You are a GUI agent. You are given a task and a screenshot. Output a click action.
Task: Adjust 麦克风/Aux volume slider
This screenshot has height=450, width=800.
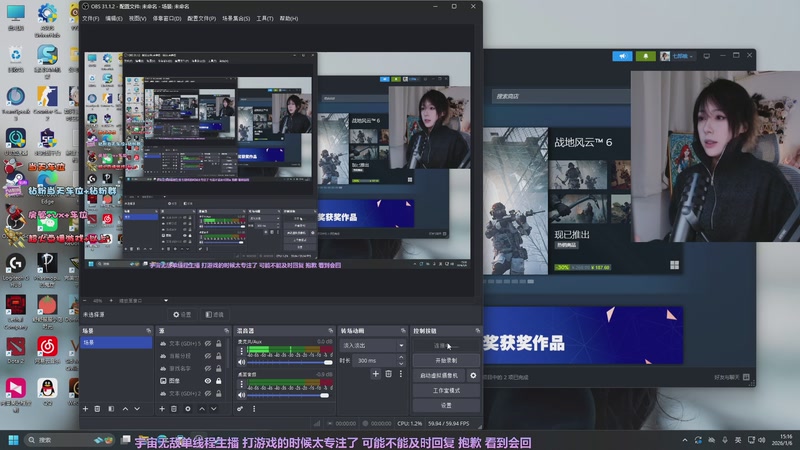290,362
